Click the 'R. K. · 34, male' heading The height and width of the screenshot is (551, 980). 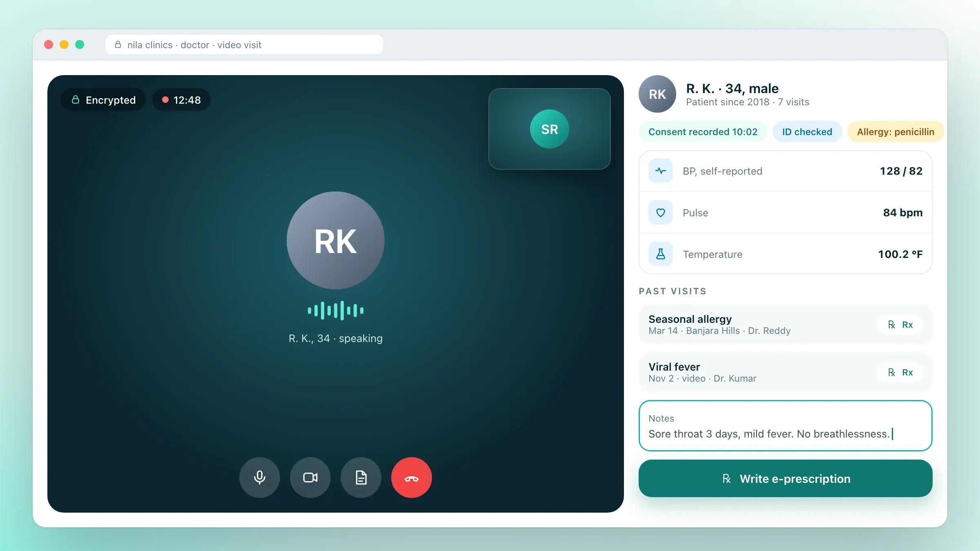tap(732, 89)
